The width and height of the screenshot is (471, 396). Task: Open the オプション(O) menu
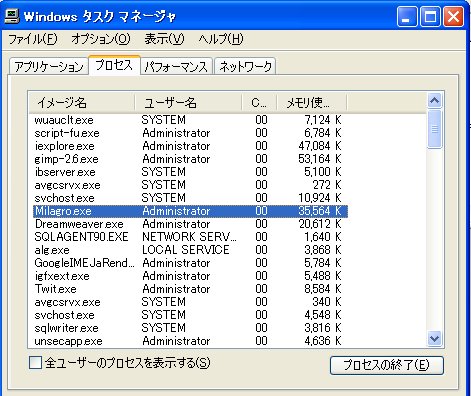pyautogui.click(x=101, y=39)
